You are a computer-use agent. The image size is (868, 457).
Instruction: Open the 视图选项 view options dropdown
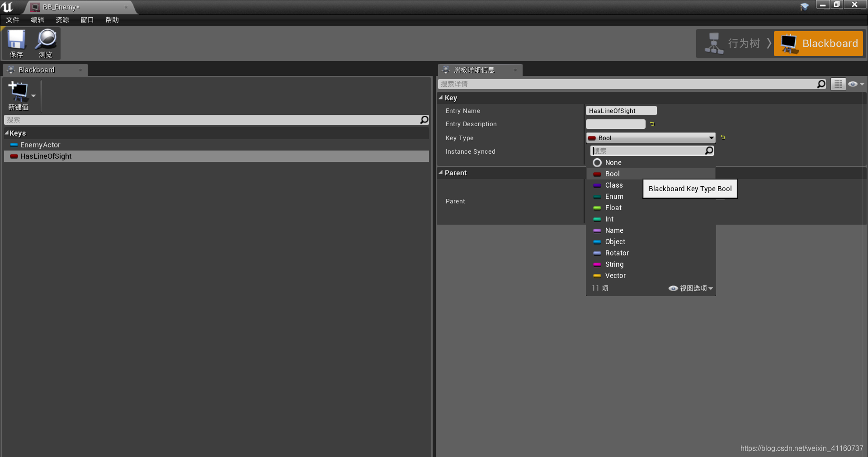[x=691, y=288]
